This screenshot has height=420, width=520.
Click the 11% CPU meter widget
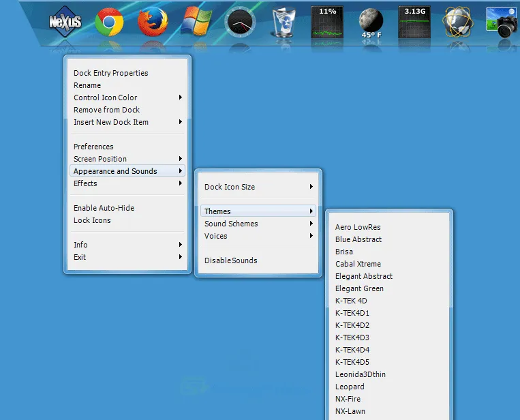pyautogui.click(x=327, y=22)
